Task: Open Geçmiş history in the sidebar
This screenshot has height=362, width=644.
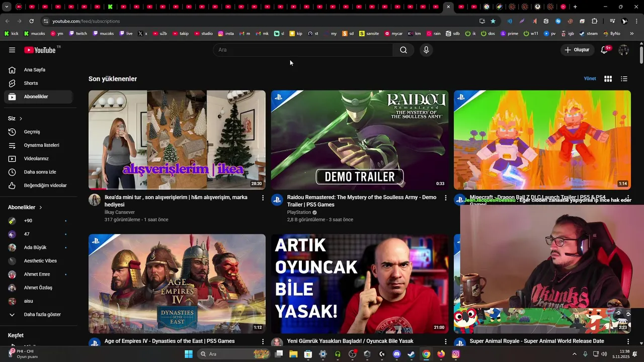Action: click(38, 132)
